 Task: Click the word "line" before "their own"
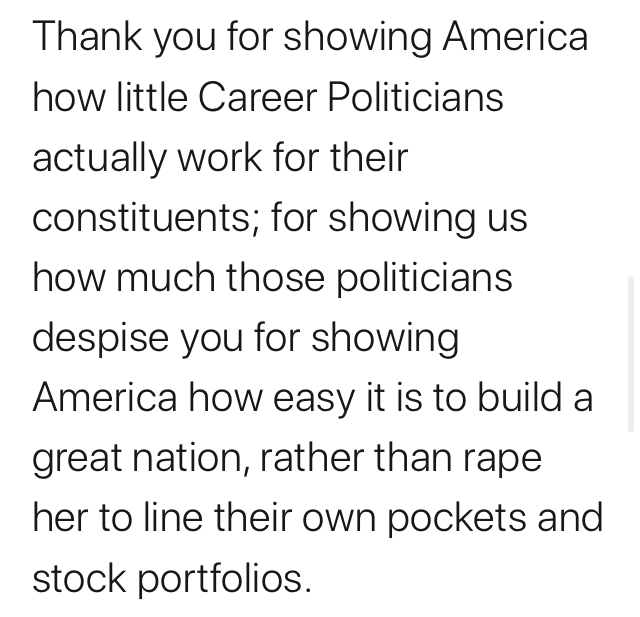173,517
